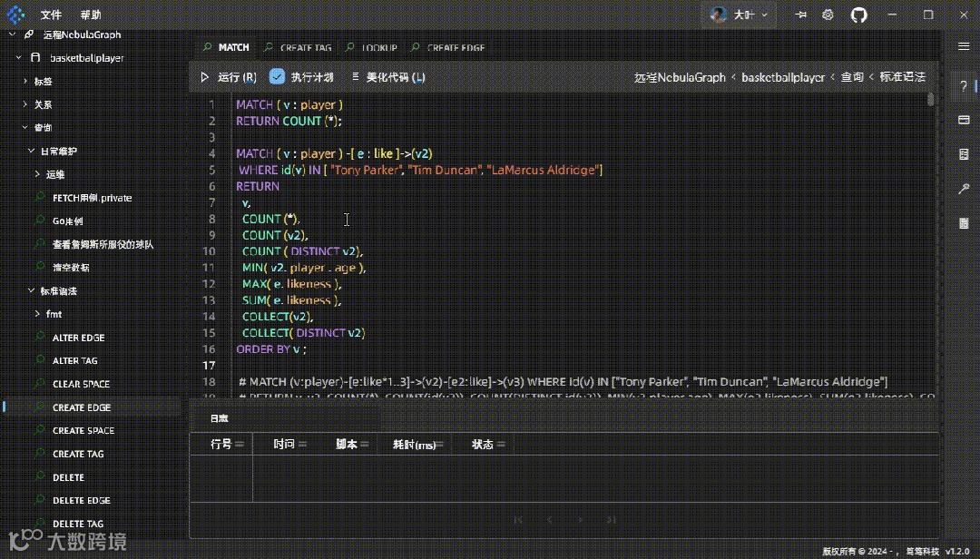
Task: Open the GitHub icon link
Action: pos(858,15)
